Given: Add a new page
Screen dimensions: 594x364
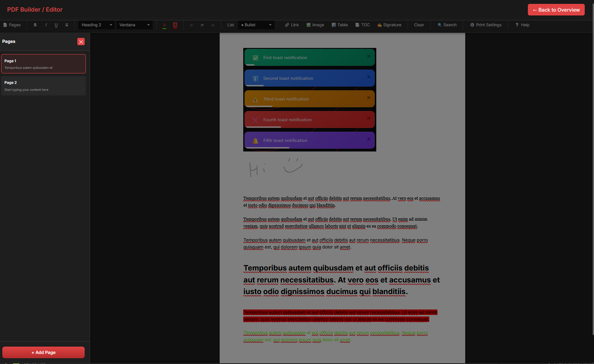Looking at the screenshot, I should [x=43, y=352].
